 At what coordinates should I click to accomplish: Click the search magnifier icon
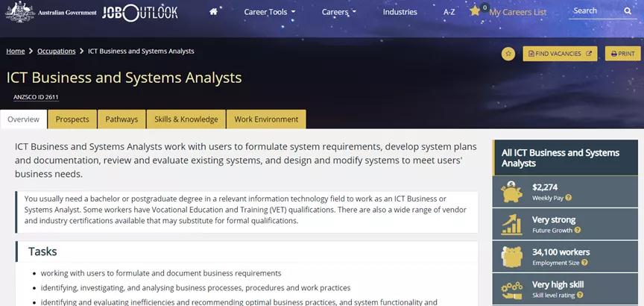[x=628, y=11]
